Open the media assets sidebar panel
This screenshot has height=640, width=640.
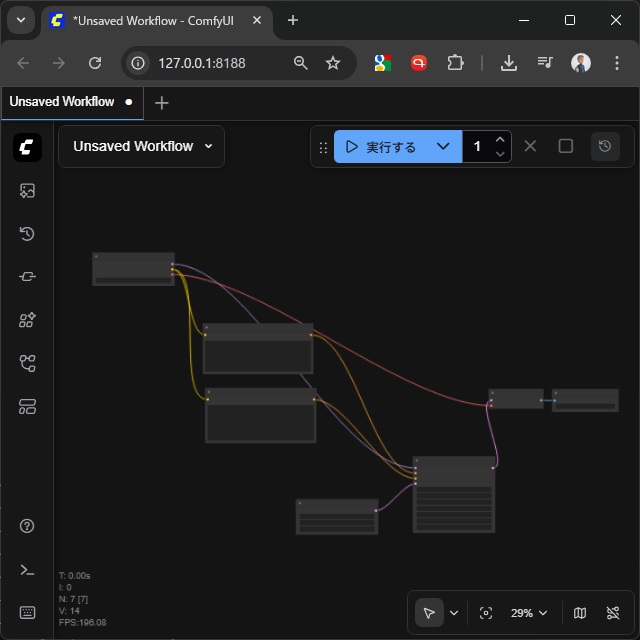pyautogui.click(x=27, y=191)
